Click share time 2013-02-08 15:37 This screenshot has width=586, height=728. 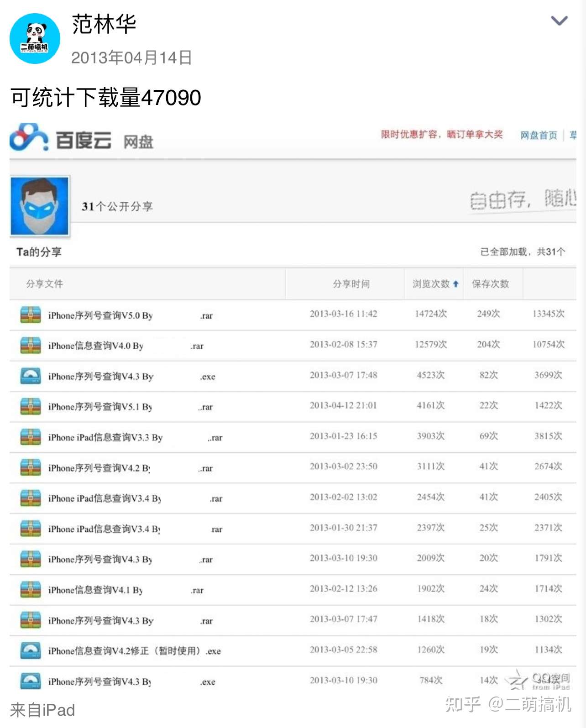tap(344, 344)
